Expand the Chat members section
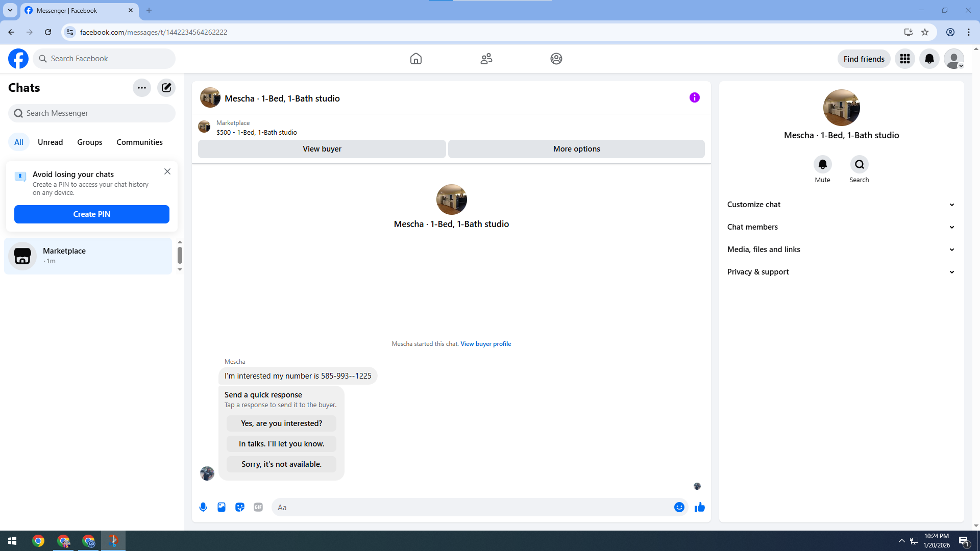The height and width of the screenshot is (551, 980). coord(841,227)
